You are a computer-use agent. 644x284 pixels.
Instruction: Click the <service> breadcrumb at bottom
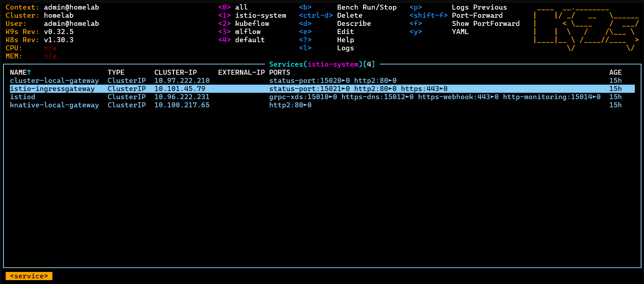[29, 276]
